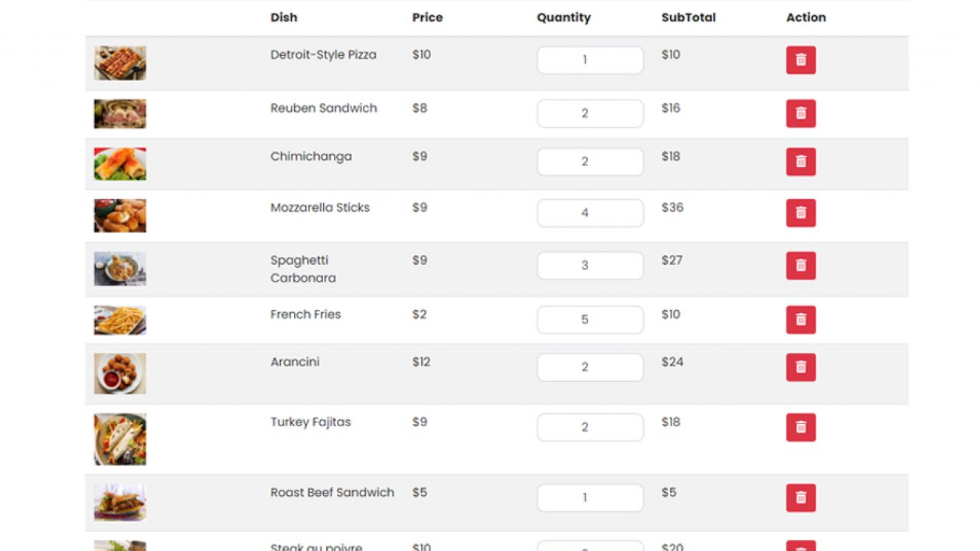Click the Quantity column header
Image resolution: width=980 pixels, height=551 pixels.
tap(563, 18)
